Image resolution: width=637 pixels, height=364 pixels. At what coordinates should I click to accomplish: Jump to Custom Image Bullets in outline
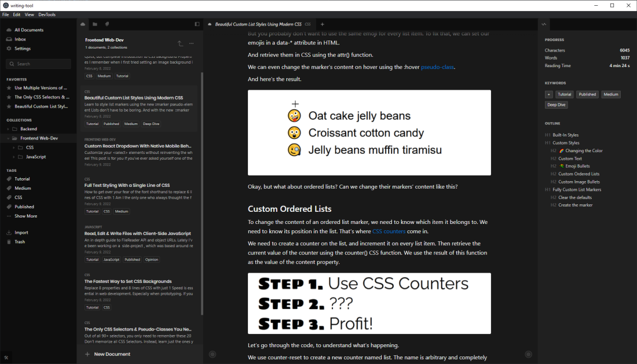coord(579,182)
